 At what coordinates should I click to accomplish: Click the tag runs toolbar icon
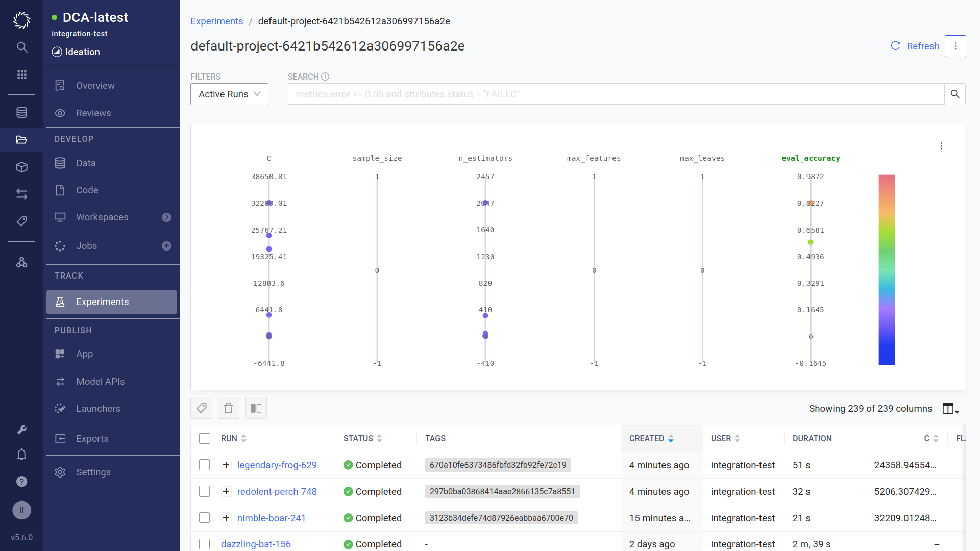point(201,408)
